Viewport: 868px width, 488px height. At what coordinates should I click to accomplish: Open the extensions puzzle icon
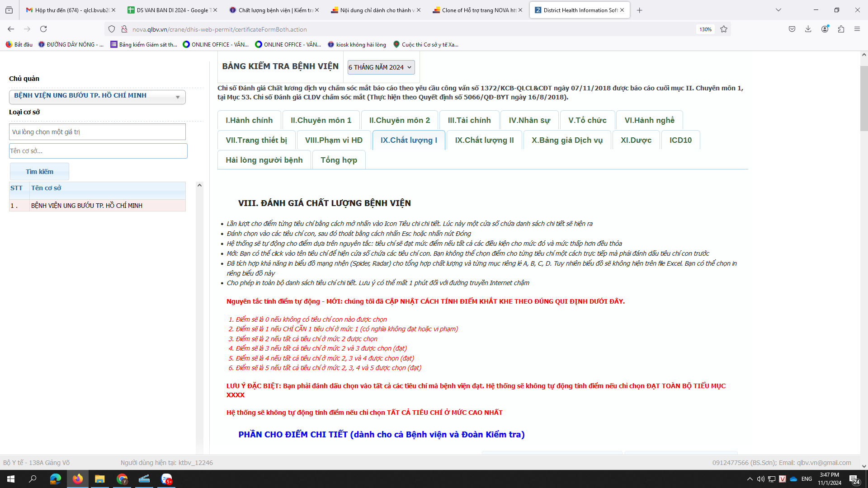click(x=841, y=29)
